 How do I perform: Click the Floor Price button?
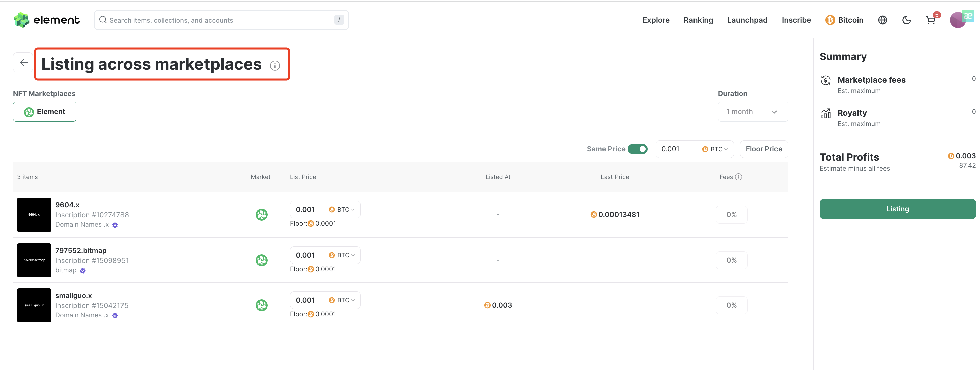pyautogui.click(x=763, y=149)
